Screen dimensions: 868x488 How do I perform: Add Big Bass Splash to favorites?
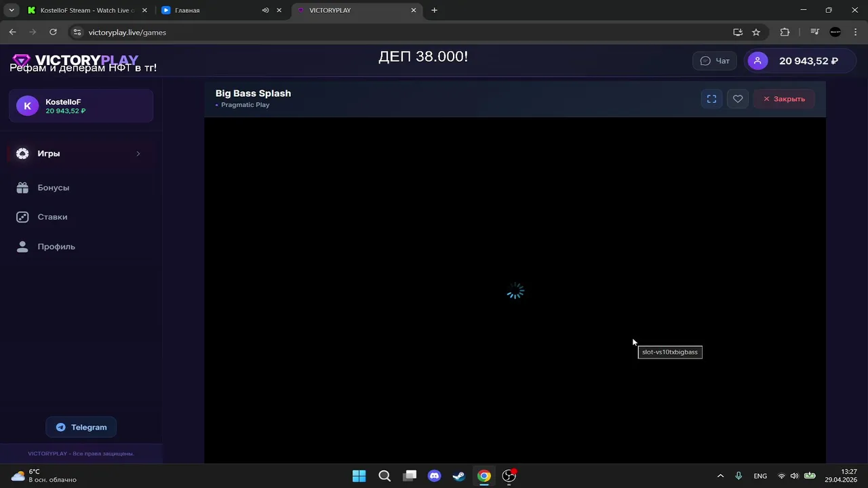coord(738,99)
